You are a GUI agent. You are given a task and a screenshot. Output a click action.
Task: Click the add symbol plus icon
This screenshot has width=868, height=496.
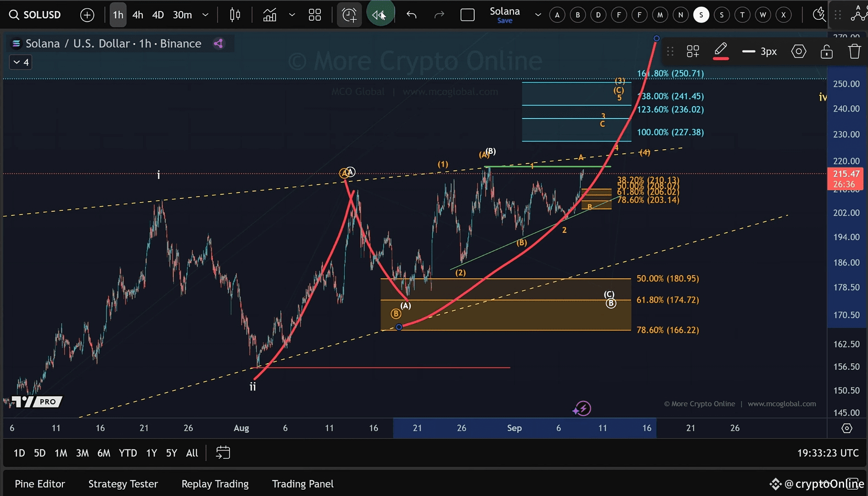point(87,15)
